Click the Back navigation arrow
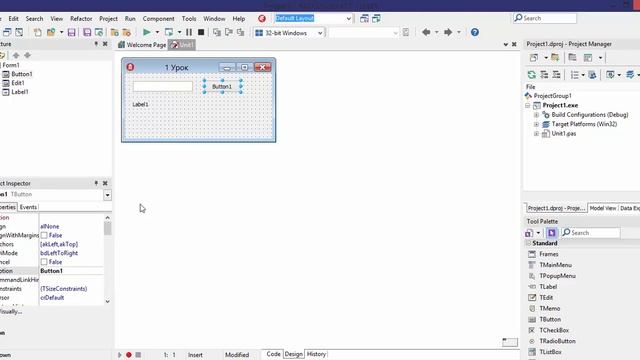The image size is (640, 360). tap(426, 32)
